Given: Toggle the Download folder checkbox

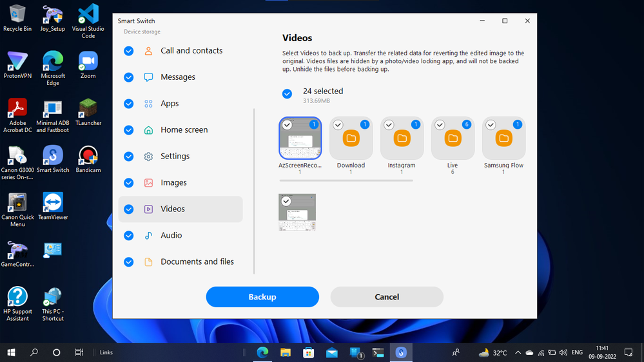Looking at the screenshot, I should click(338, 125).
